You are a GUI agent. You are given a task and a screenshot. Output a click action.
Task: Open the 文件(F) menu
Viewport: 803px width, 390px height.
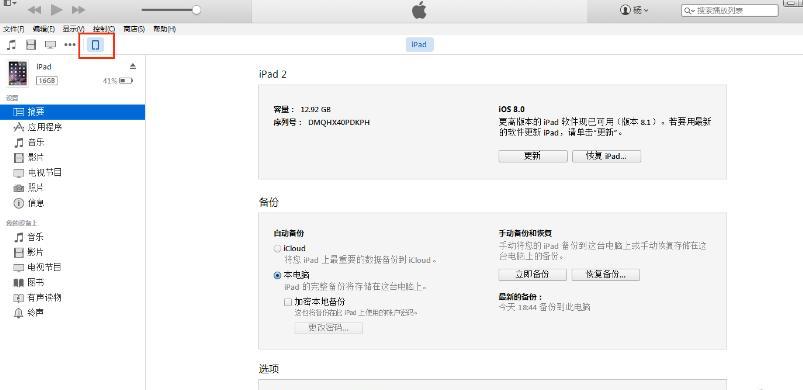(14, 29)
